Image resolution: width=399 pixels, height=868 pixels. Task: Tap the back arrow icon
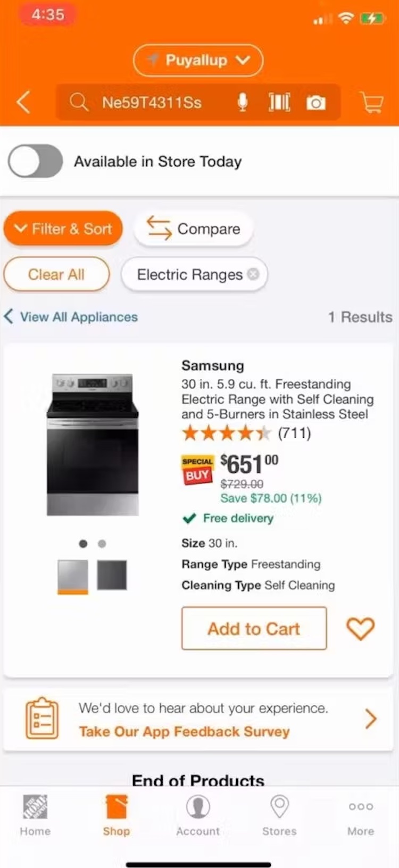point(23,102)
